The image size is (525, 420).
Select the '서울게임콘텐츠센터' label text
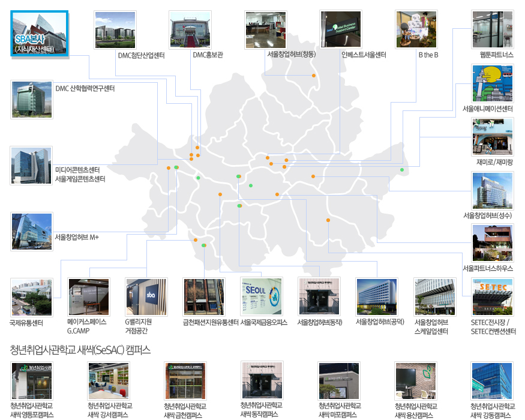pyautogui.click(x=80, y=179)
